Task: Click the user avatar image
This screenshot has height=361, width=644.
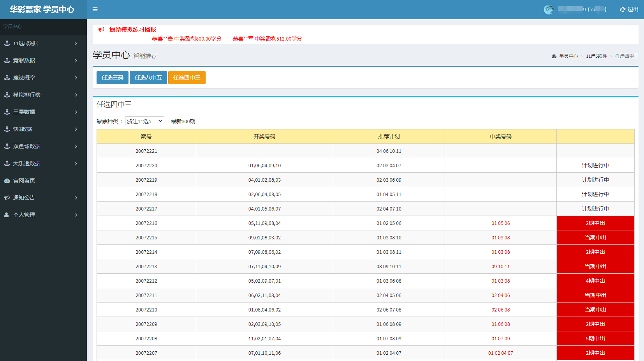Action: (x=549, y=9)
